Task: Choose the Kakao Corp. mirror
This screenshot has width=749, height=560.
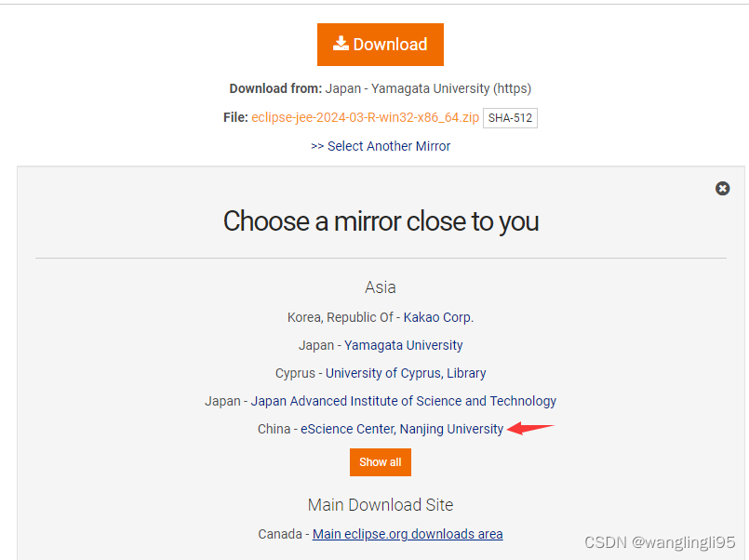Action: [438, 317]
